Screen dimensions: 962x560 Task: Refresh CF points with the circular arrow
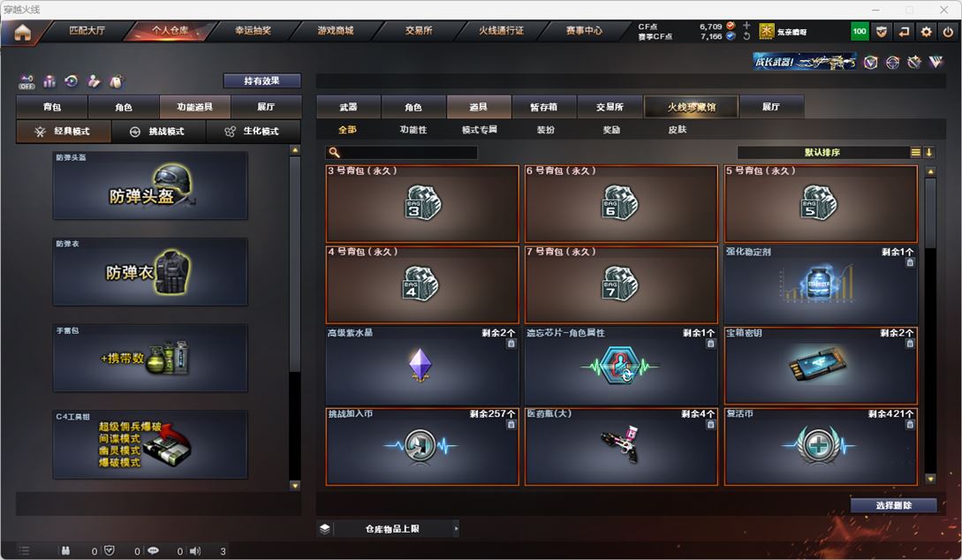click(746, 36)
